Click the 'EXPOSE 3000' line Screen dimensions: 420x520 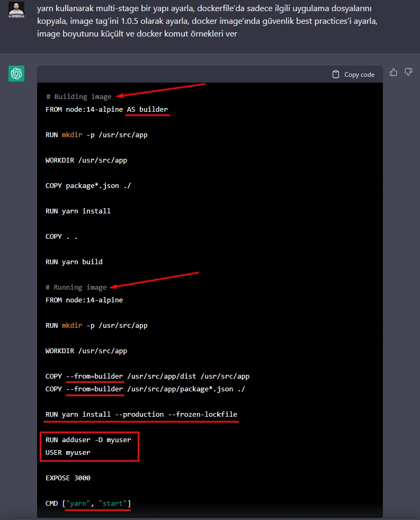click(x=68, y=478)
